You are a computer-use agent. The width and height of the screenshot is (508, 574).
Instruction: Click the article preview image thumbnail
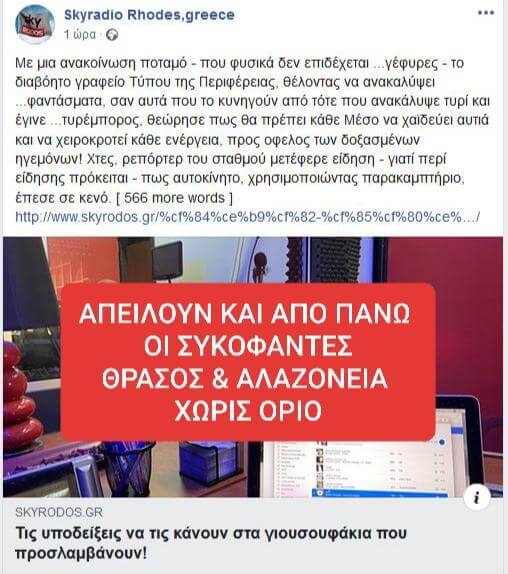tap(253, 367)
